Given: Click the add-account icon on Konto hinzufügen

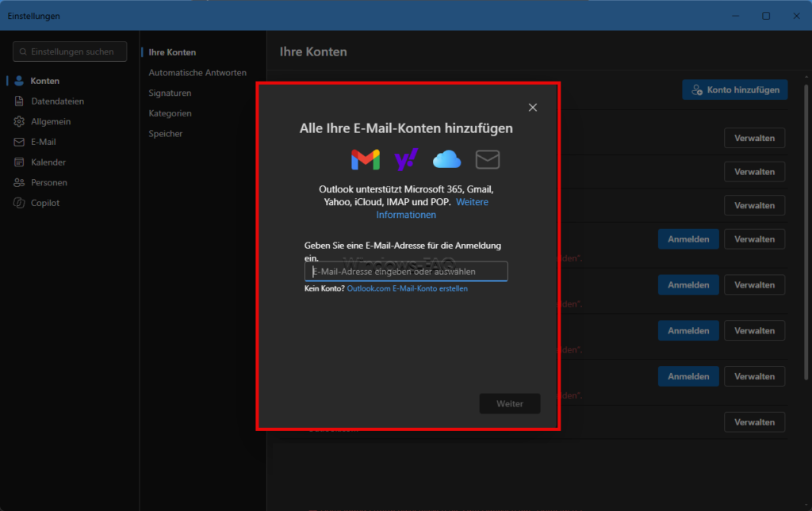Looking at the screenshot, I should [x=697, y=90].
